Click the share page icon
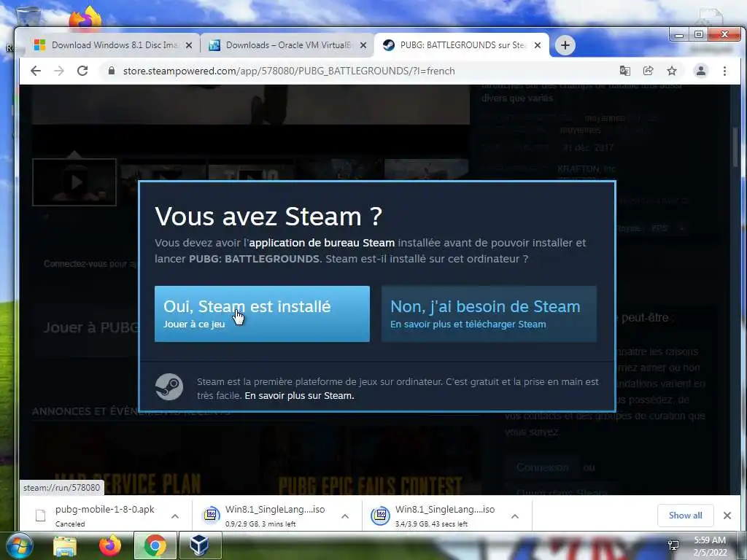747x560 pixels. [x=648, y=71]
